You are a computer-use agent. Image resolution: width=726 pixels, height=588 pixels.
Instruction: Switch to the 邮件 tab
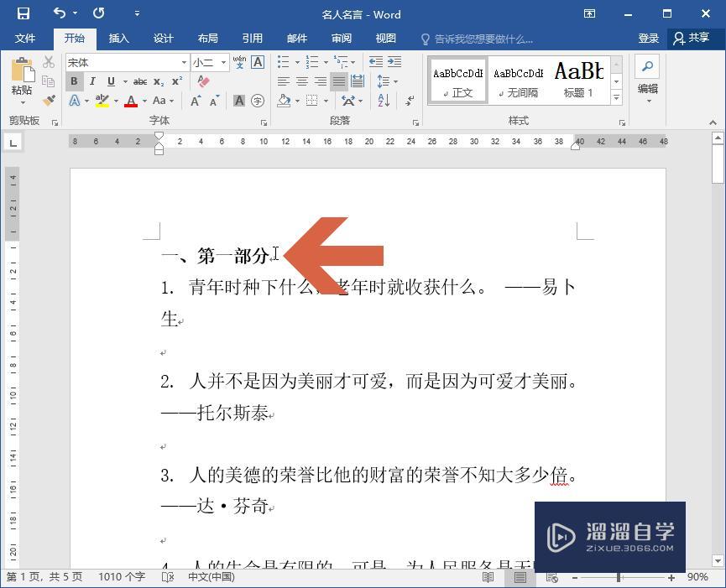[297, 39]
